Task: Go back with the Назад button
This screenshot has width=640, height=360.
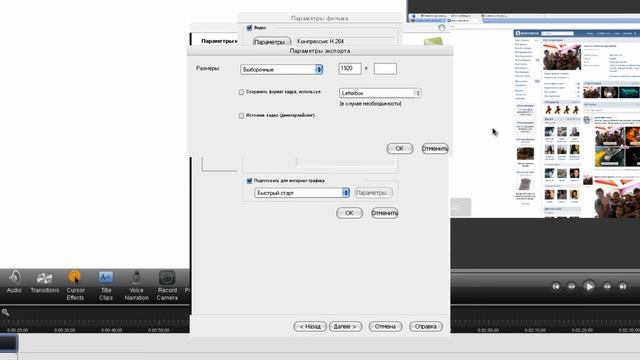Action: coord(310,327)
